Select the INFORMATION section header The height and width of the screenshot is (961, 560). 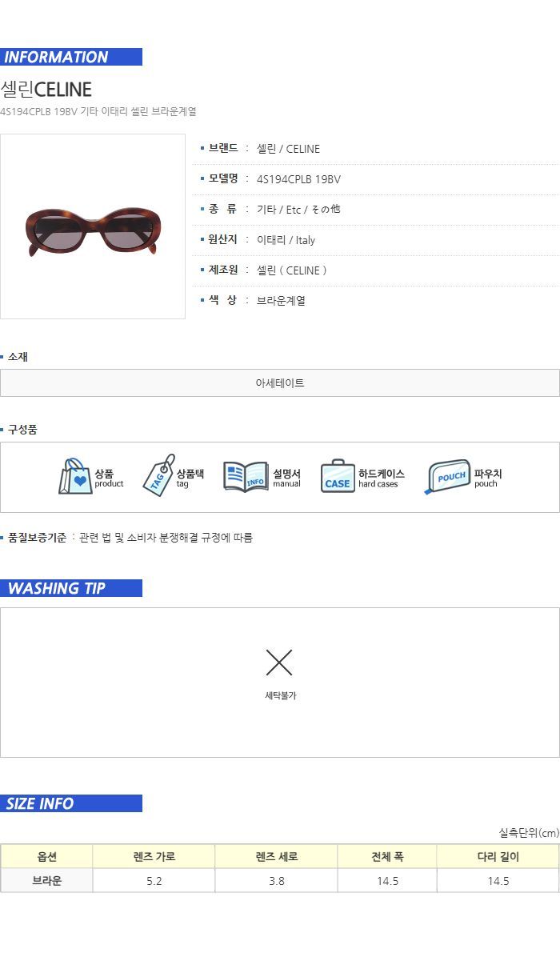pos(71,57)
